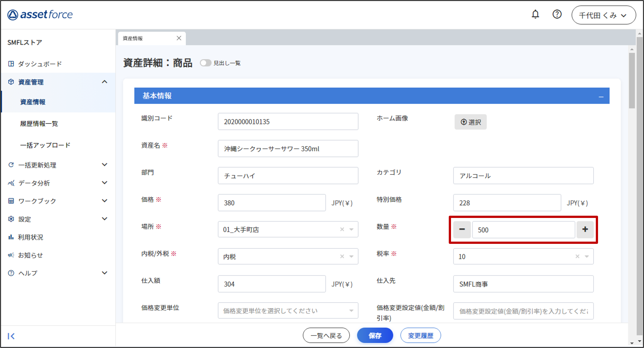Open 履歴情報一覧 in the sidebar
The image size is (644, 348).
pyautogui.click(x=39, y=124)
